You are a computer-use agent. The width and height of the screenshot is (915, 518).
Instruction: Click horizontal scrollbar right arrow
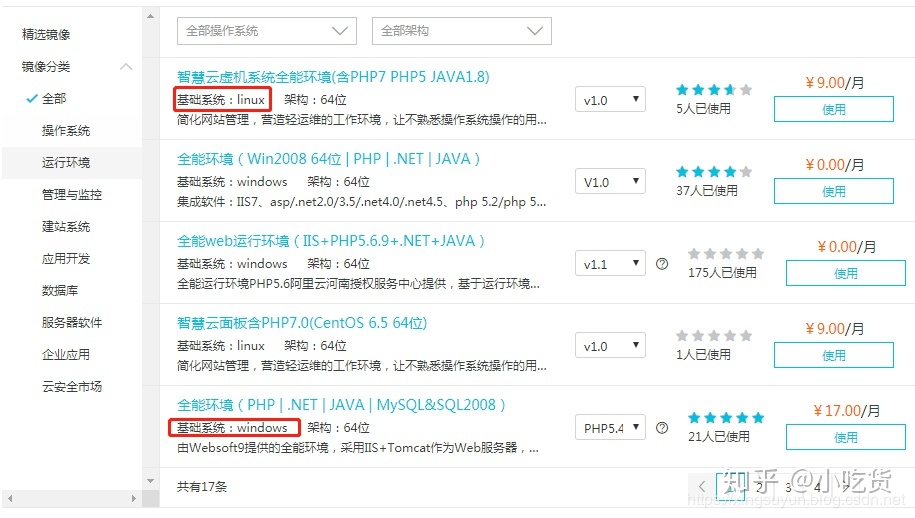[x=134, y=499]
